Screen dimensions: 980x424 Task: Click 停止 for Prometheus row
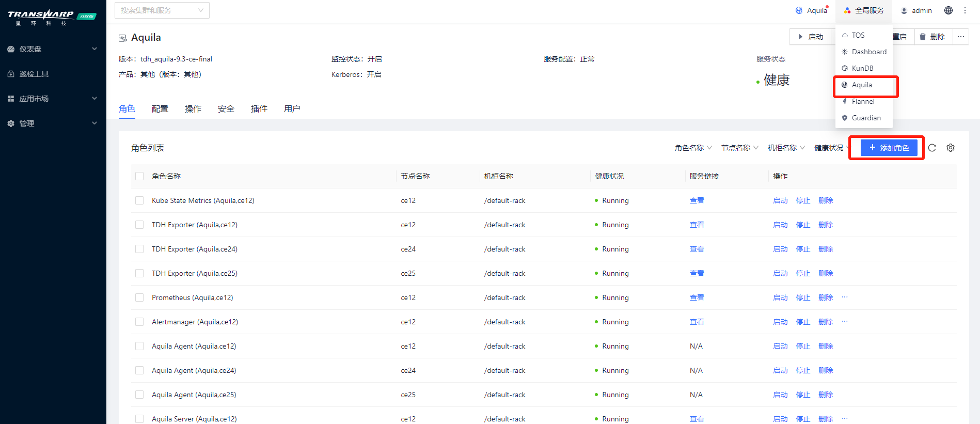803,297
